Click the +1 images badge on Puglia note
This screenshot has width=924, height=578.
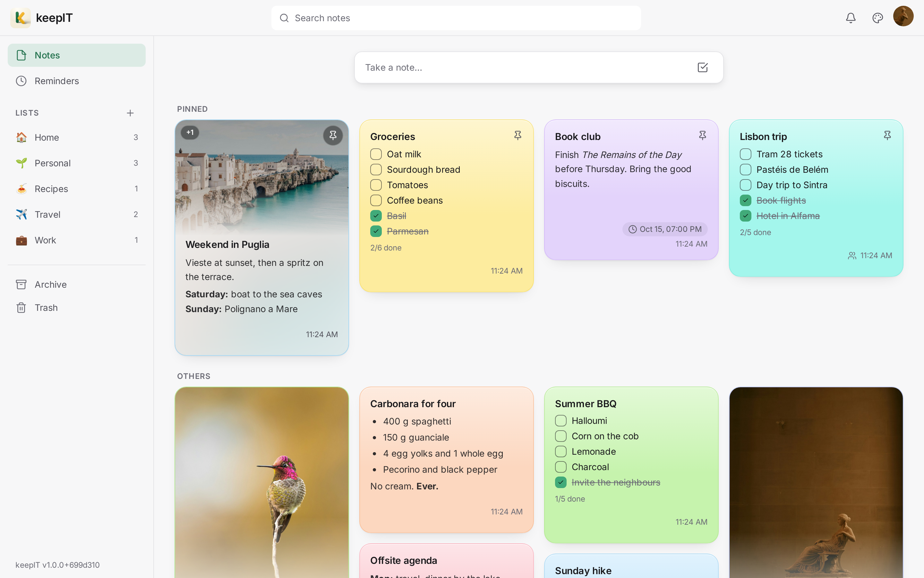pyautogui.click(x=190, y=133)
